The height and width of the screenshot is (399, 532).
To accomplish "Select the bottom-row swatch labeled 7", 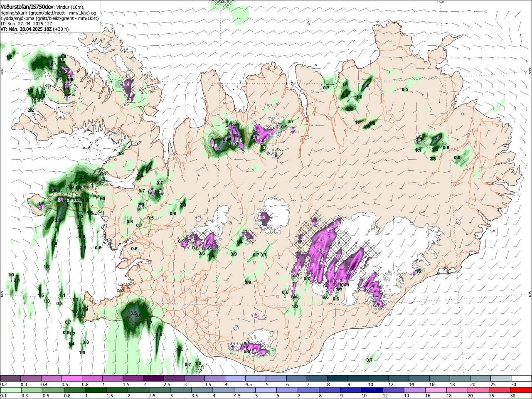I will tap(308, 390).
